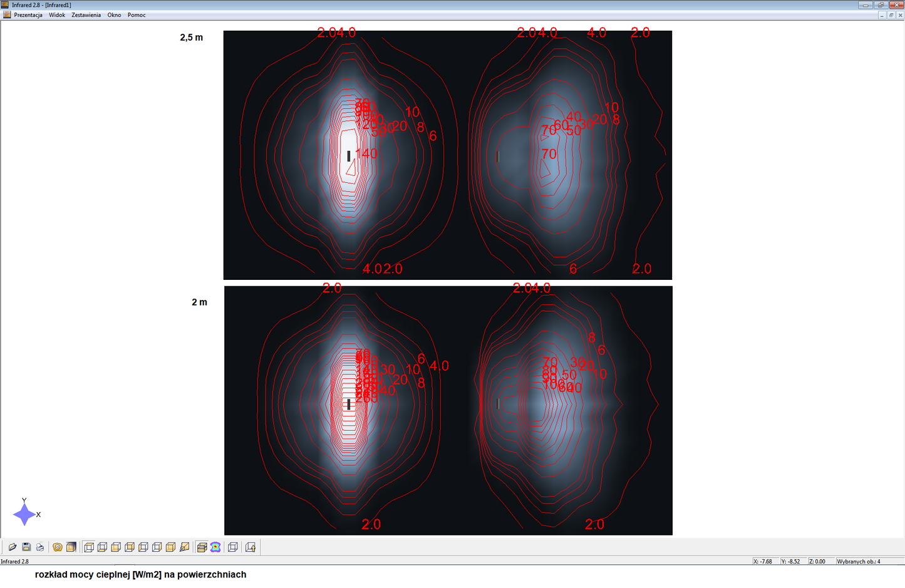
Task: Open the Prezentacja menu
Action: click(28, 15)
